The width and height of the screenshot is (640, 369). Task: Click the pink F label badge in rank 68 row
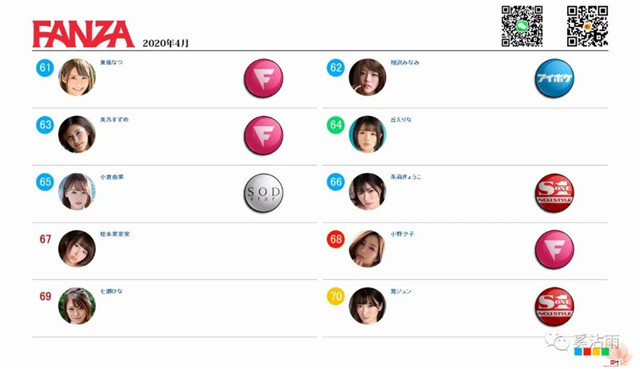click(x=554, y=249)
